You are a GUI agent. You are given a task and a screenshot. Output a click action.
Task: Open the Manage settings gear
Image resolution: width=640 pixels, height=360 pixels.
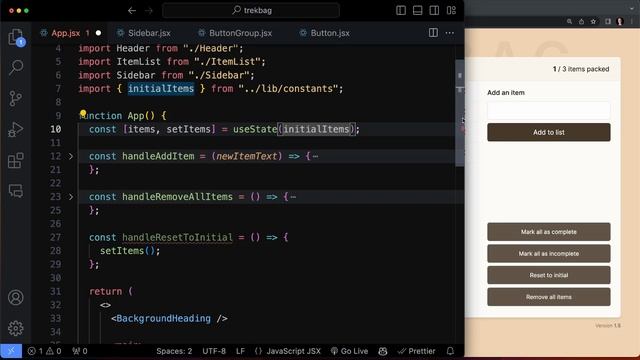pyautogui.click(x=16, y=328)
